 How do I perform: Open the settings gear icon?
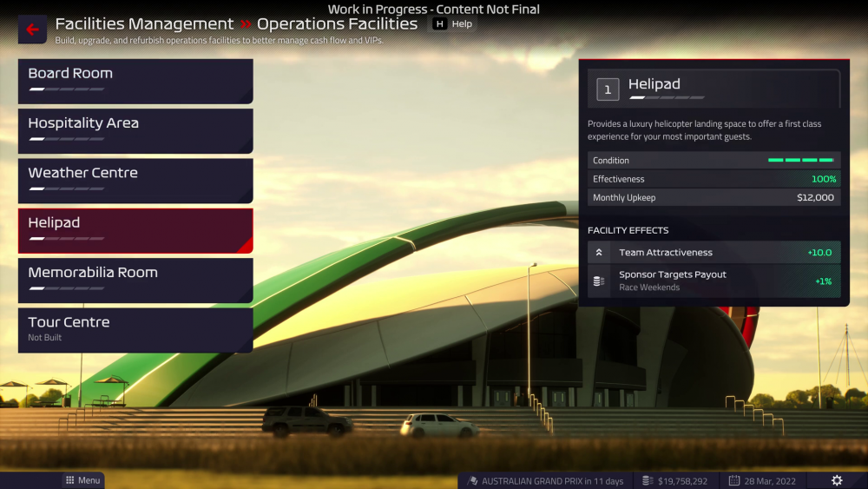(x=837, y=480)
